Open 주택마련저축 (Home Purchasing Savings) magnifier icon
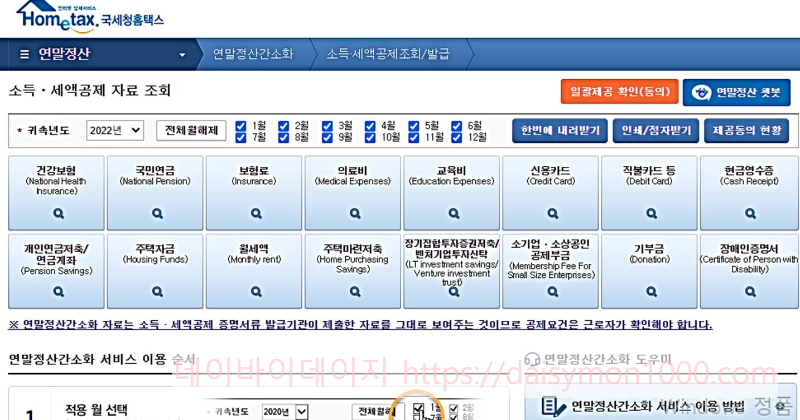 [355, 291]
